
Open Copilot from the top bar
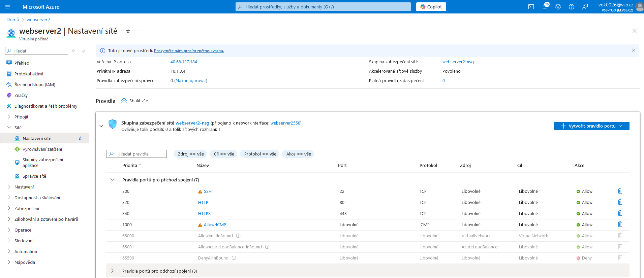(x=431, y=7)
